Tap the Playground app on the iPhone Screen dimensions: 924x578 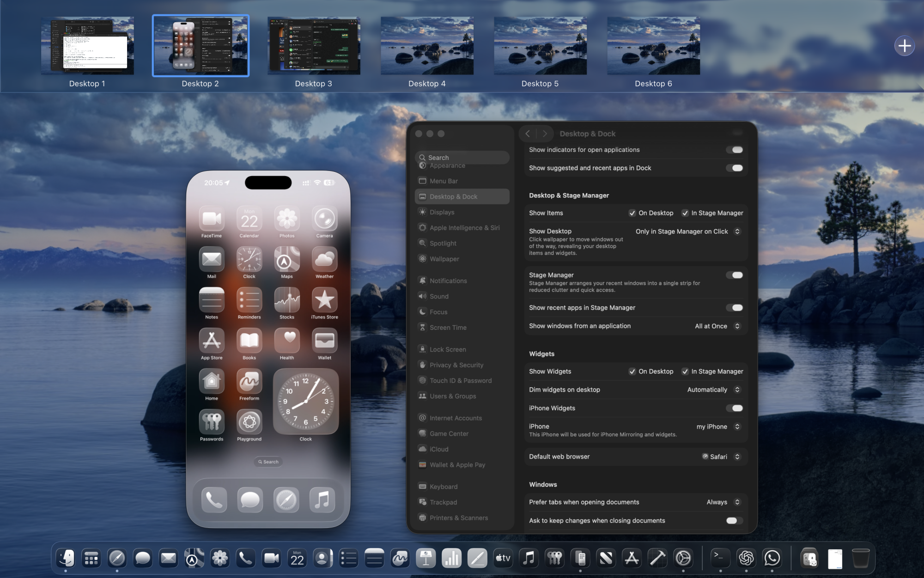[x=249, y=422]
